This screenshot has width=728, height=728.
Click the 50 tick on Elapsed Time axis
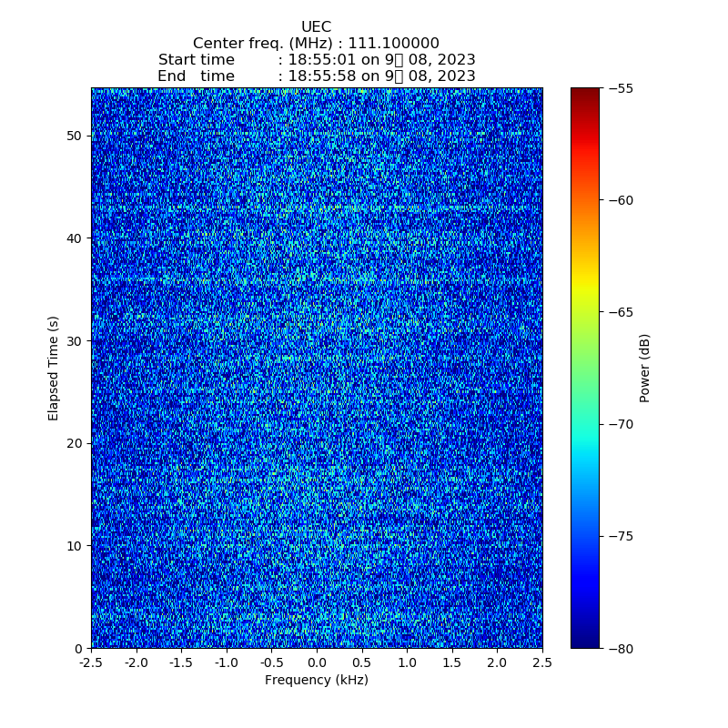(75, 136)
